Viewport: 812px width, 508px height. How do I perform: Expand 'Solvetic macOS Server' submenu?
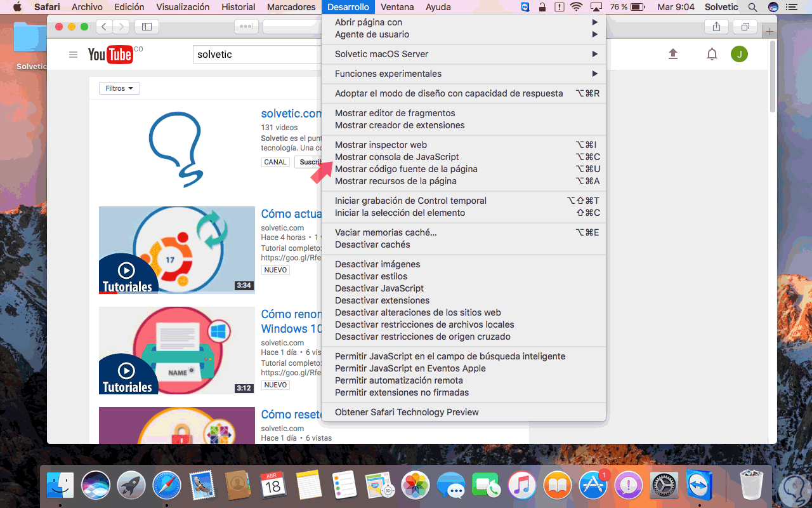pyautogui.click(x=464, y=54)
